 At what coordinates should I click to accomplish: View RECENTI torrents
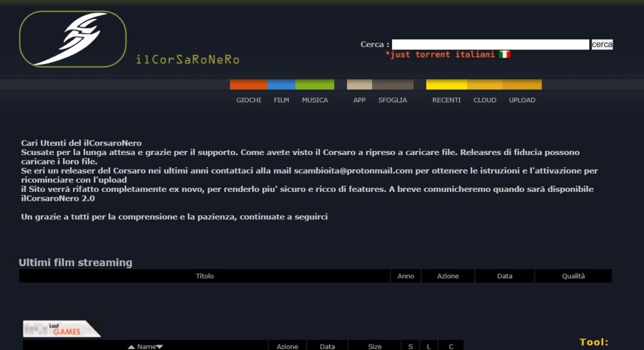pyautogui.click(x=446, y=100)
